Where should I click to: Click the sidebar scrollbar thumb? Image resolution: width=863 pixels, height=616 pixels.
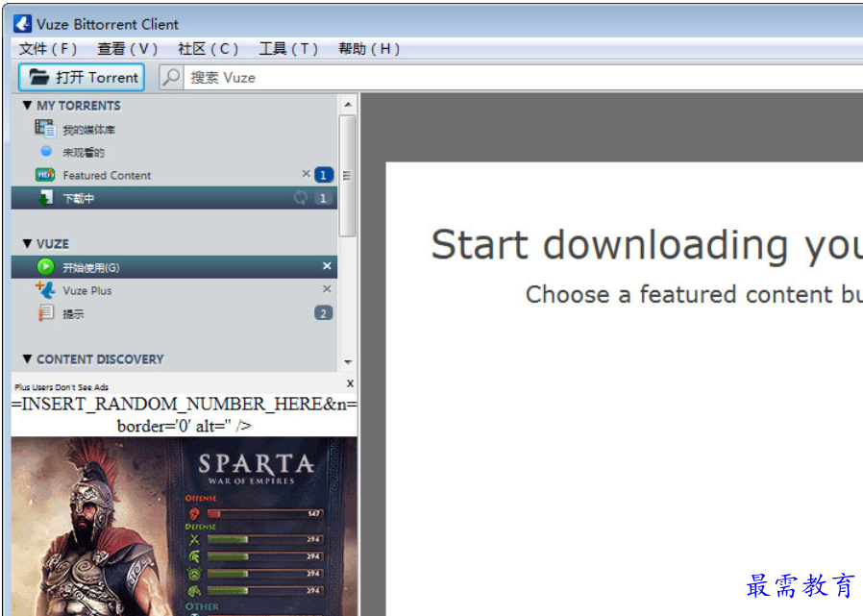pos(347,176)
